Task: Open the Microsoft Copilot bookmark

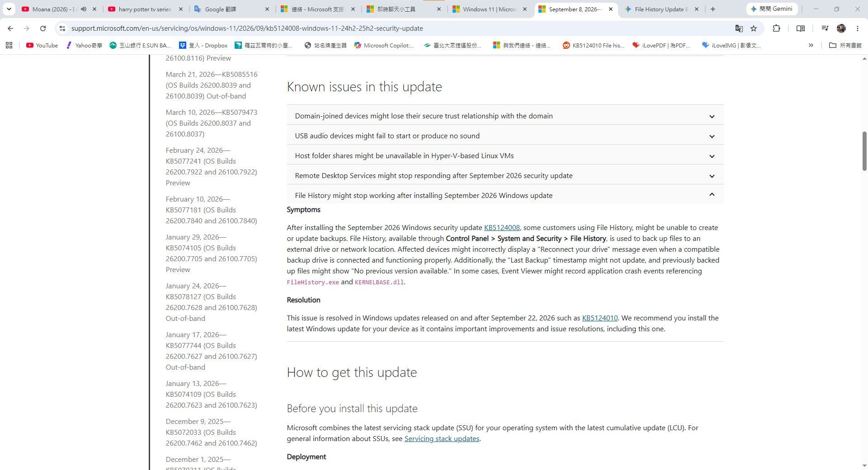Action: pyautogui.click(x=384, y=45)
